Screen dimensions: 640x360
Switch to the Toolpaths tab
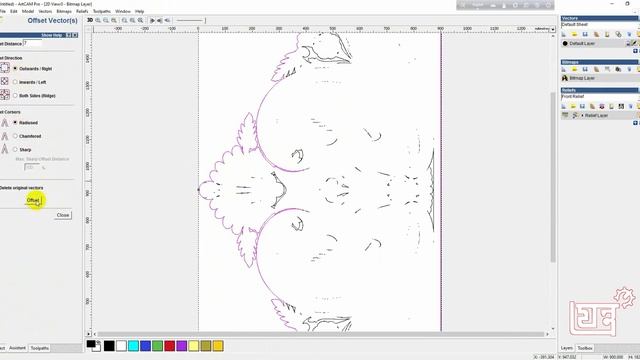coord(40,348)
